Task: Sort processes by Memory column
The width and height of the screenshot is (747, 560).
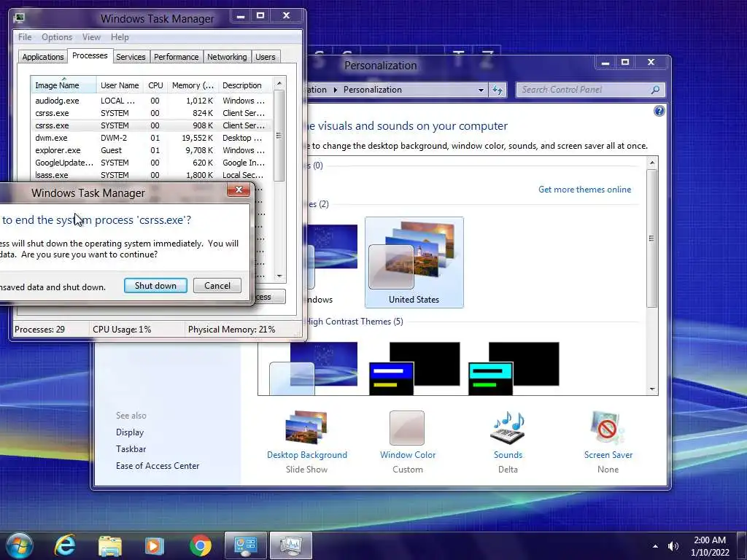Action: [193, 85]
